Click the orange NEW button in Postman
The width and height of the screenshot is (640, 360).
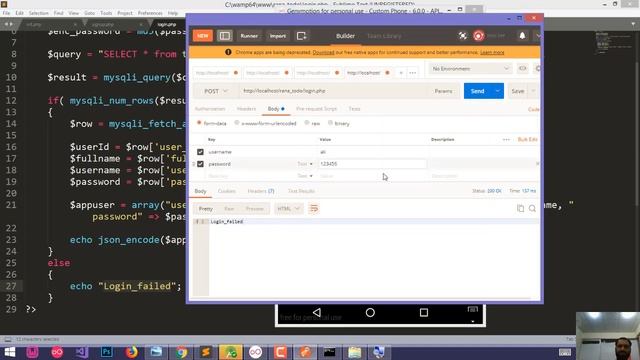click(x=202, y=36)
